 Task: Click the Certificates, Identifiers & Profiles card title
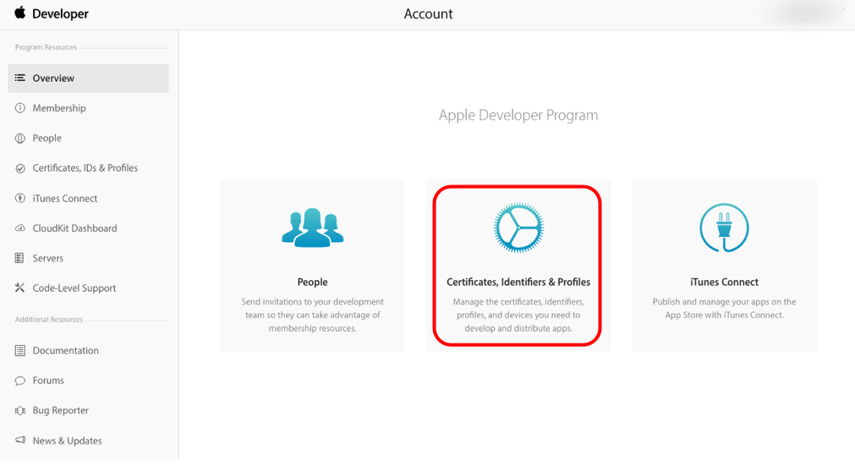click(x=518, y=281)
